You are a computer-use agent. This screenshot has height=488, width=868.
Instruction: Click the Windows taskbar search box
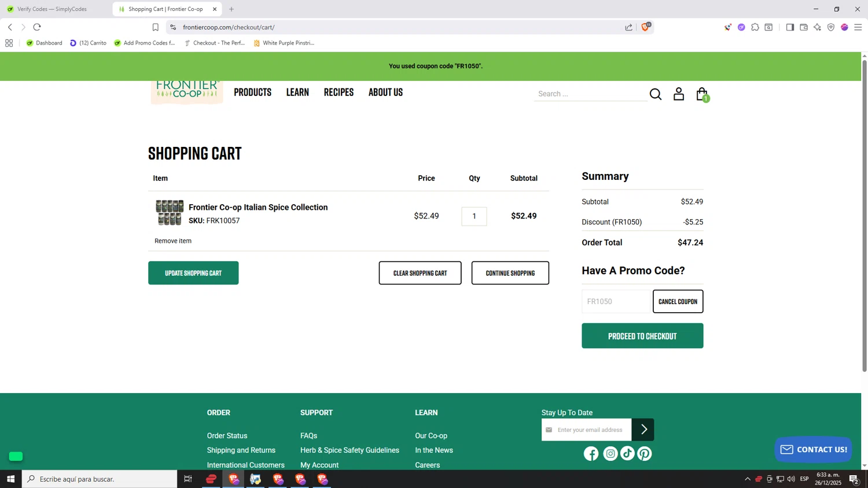pyautogui.click(x=100, y=479)
